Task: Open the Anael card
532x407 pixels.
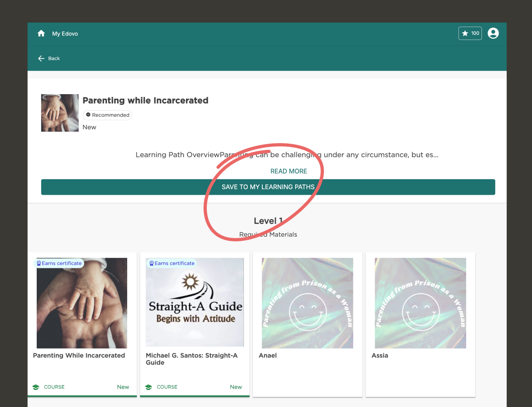Action: click(307, 324)
